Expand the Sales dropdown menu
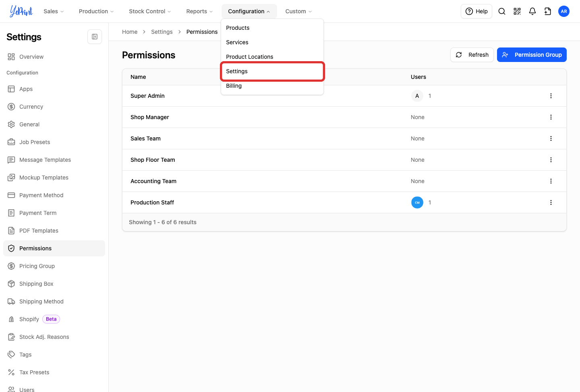580x392 pixels. point(54,11)
